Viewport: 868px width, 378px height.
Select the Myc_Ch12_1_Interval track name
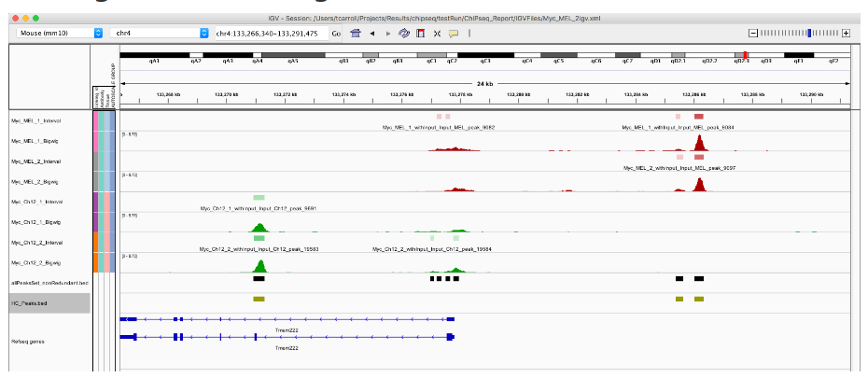click(x=36, y=202)
